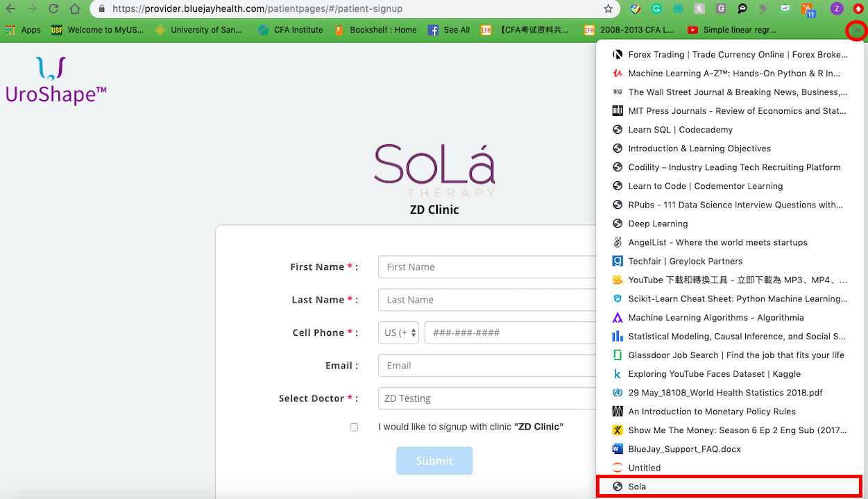Select AngelList bookmark entry
Viewport: 868px width, 499px height.
click(730, 242)
